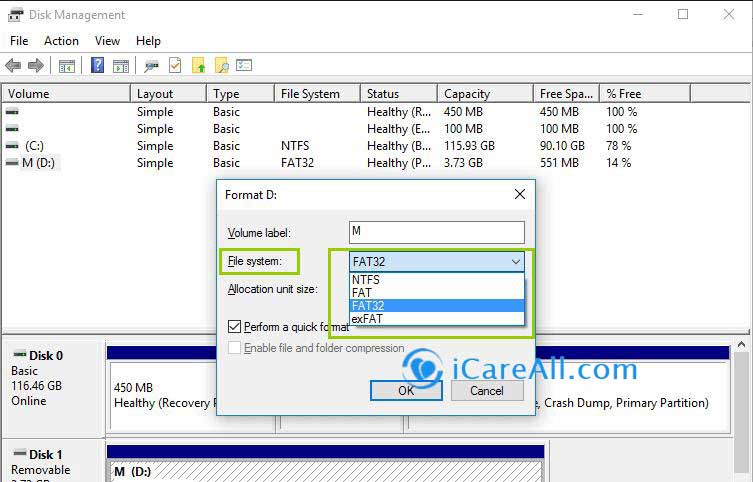Close the Format D: dialog with X

click(x=520, y=194)
